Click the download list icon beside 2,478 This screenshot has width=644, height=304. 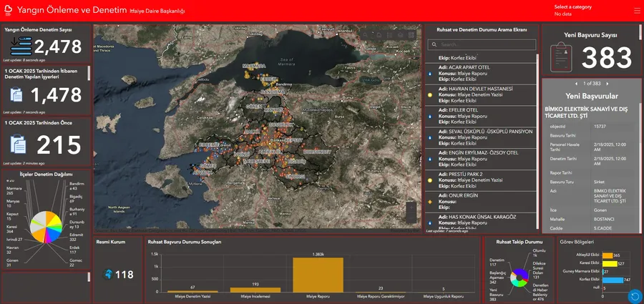[20, 47]
